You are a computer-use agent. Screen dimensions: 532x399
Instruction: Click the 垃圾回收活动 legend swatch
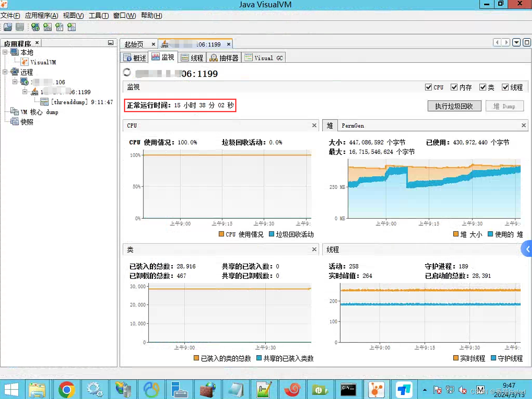click(x=272, y=234)
